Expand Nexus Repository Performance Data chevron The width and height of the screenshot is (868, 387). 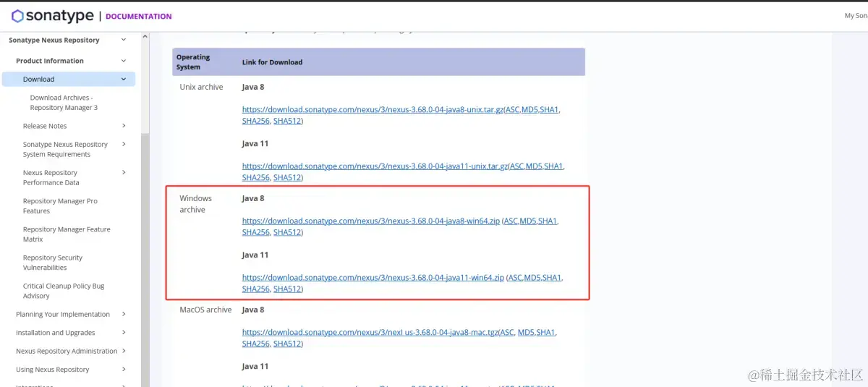tap(124, 172)
